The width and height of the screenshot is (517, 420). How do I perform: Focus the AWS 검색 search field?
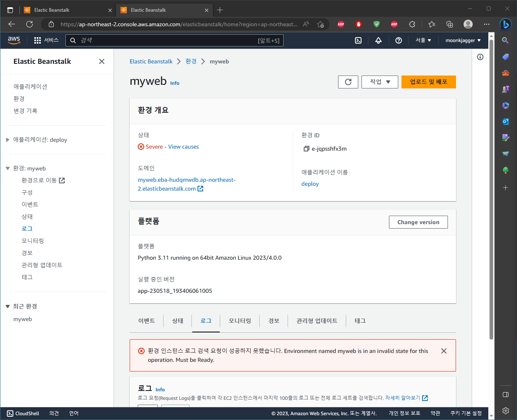[x=174, y=40]
